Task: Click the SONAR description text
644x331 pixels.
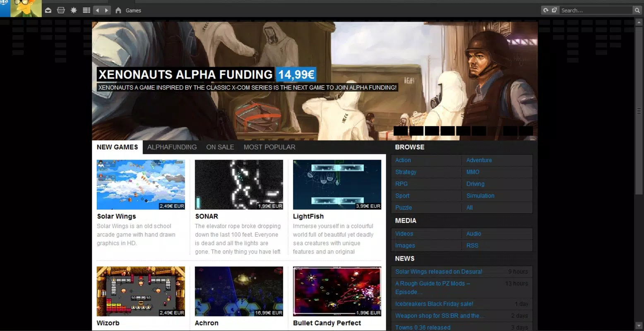Action: (238, 239)
